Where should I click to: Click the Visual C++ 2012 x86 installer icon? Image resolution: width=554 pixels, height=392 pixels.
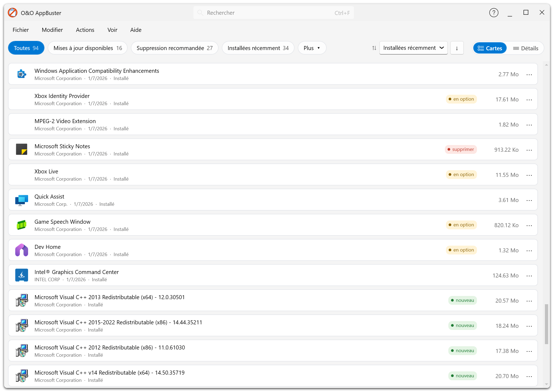click(x=22, y=351)
